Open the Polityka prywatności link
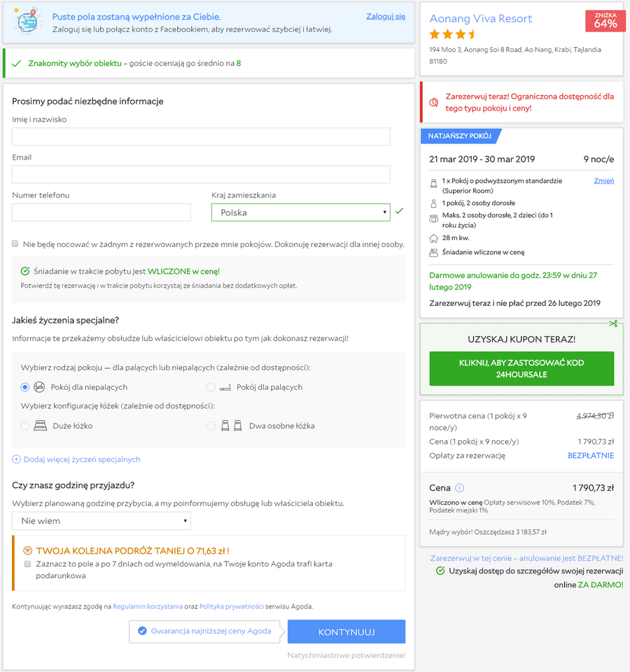Screen dimensions: 630x672 (x=232, y=606)
